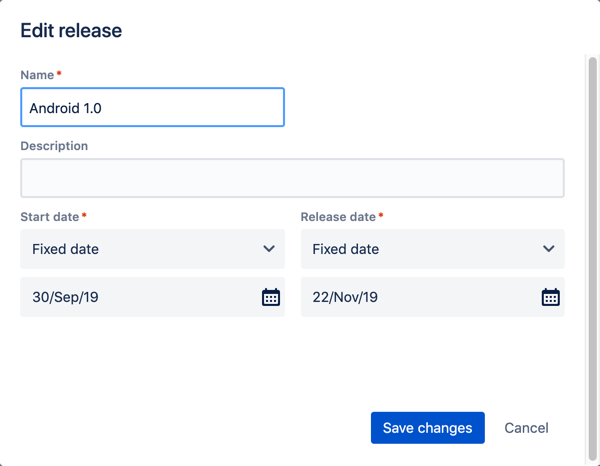Expand the Start date Fixed date dropdown
Viewport: 600px width, 466px height.
tap(152, 249)
